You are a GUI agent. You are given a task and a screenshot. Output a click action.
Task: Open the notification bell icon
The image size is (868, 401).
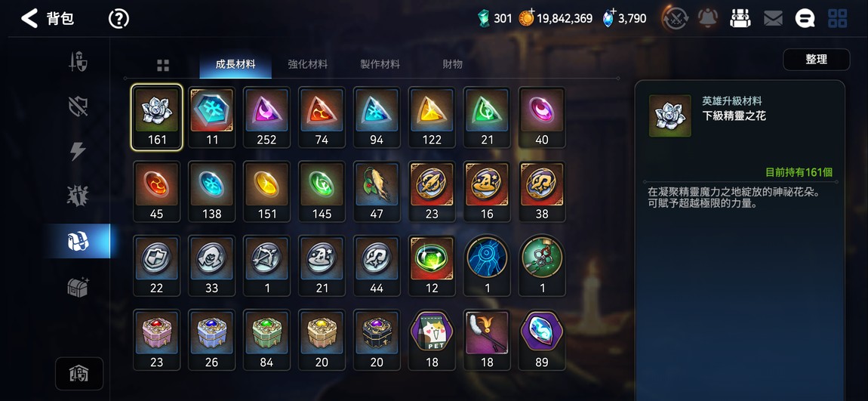point(707,18)
